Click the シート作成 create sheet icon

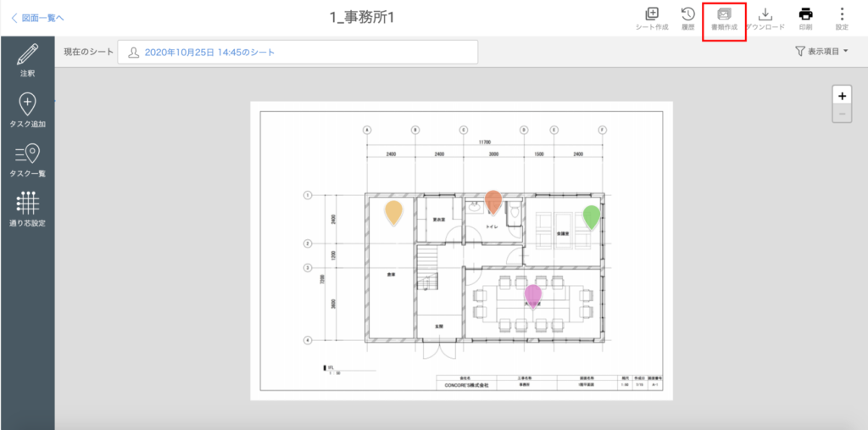coord(652,18)
